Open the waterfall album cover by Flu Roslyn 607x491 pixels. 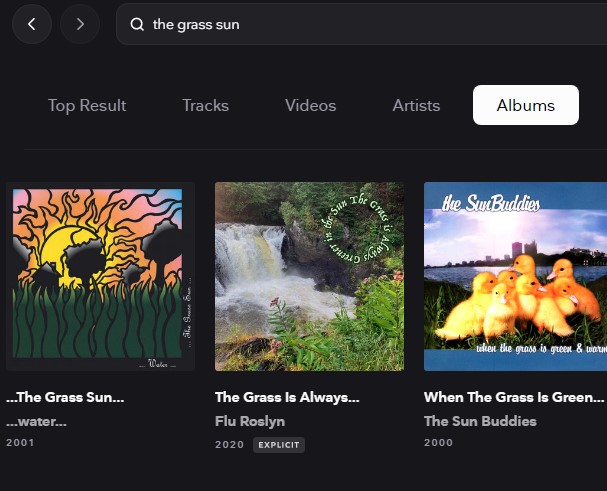click(x=309, y=276)
